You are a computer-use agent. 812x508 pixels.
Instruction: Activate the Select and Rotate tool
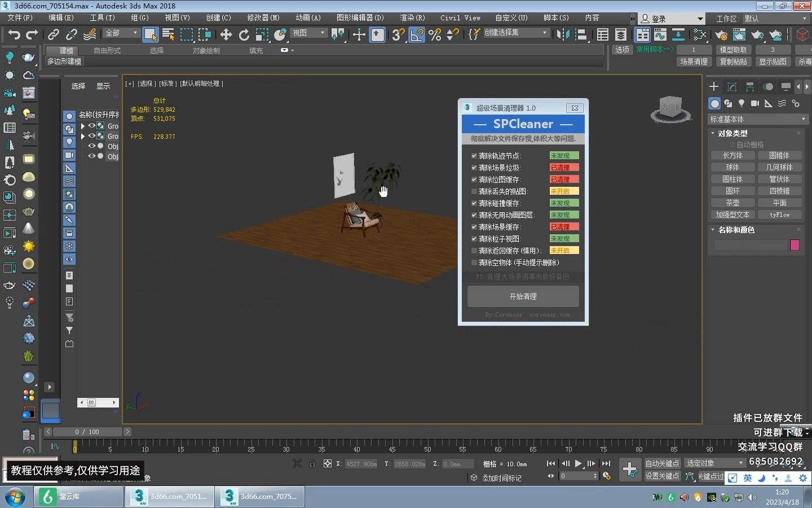coord(245,35)
